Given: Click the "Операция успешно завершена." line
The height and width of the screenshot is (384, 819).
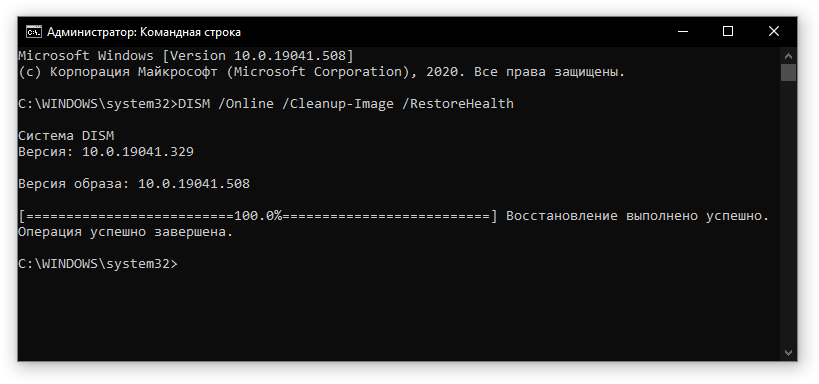Looking at the screenshot, I should pos(125,232).
